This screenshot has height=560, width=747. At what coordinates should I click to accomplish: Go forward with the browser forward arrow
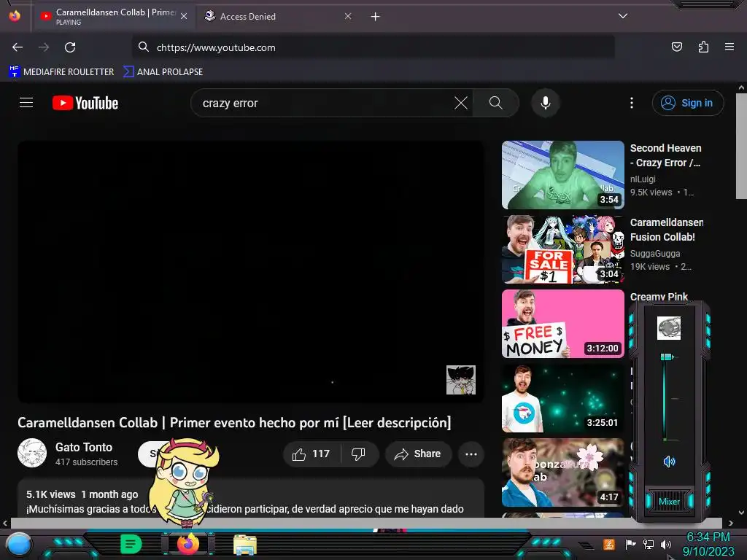click(44, 47)
